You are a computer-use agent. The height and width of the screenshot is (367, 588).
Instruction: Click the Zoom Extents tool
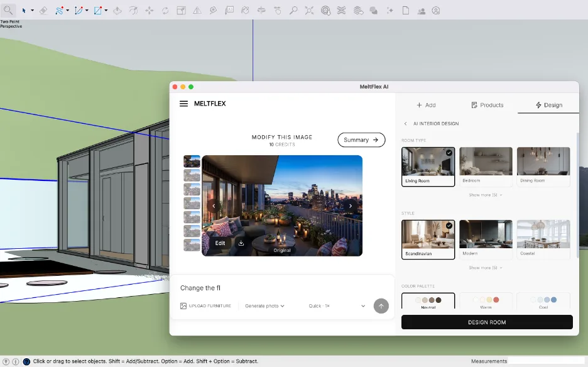(x=309, y=11)
